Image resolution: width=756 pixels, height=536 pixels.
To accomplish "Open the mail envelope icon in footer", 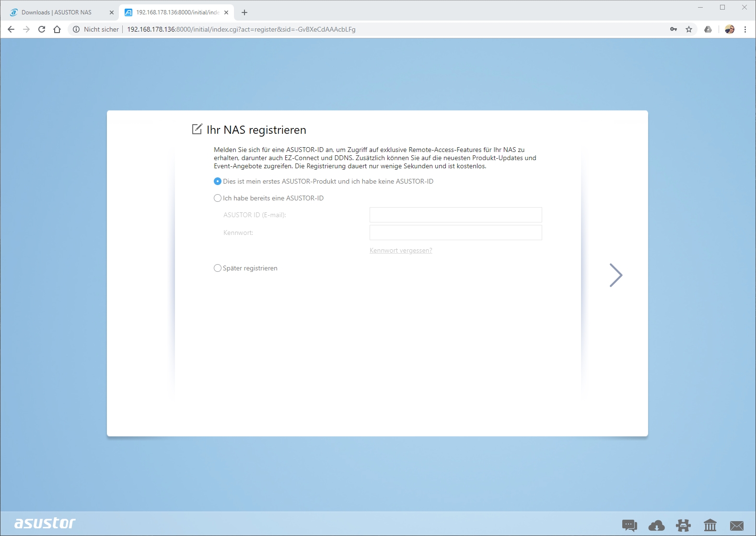I will point(737,526).
